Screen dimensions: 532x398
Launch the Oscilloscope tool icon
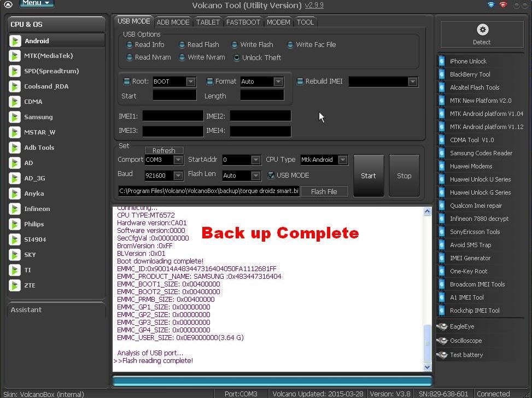(442, 341)
